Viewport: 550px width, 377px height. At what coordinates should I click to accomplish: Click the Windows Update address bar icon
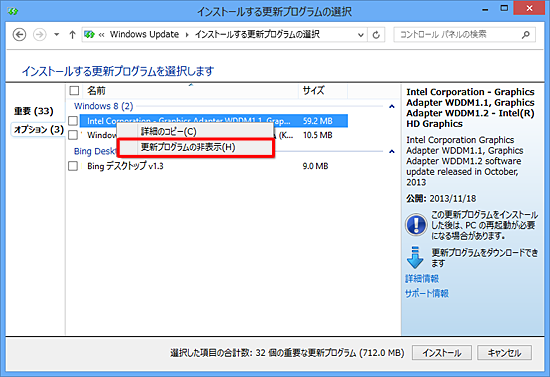pos(89,34)
